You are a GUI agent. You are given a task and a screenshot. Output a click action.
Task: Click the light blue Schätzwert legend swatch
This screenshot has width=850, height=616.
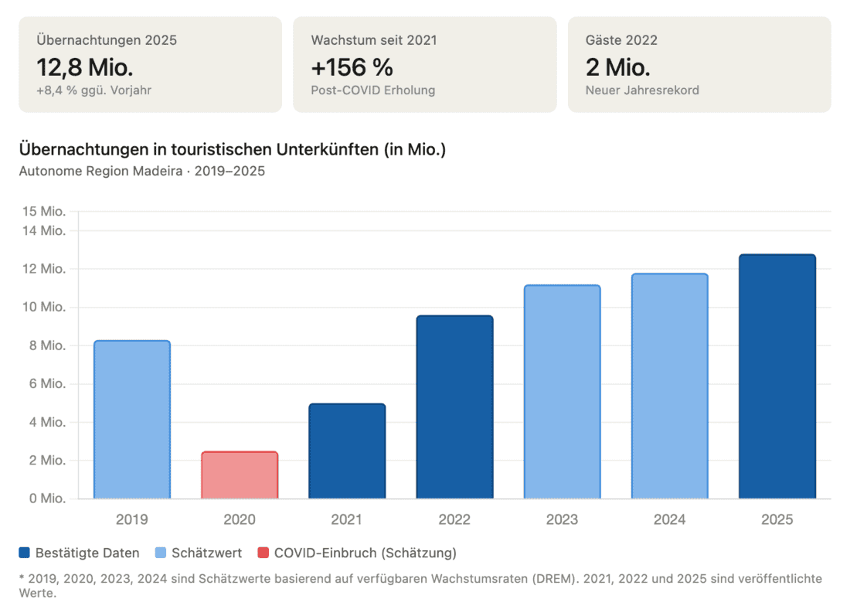click(x=161, y=553)
